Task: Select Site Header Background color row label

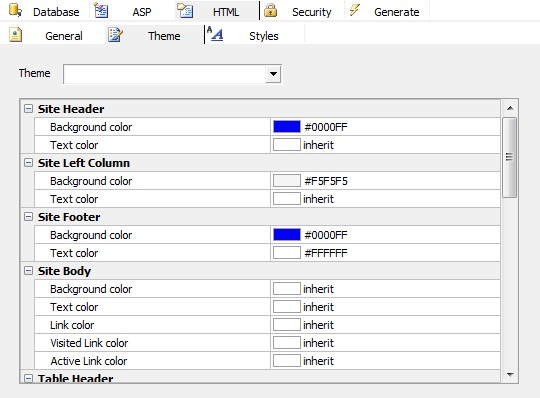Action: [x=91, y=127]
